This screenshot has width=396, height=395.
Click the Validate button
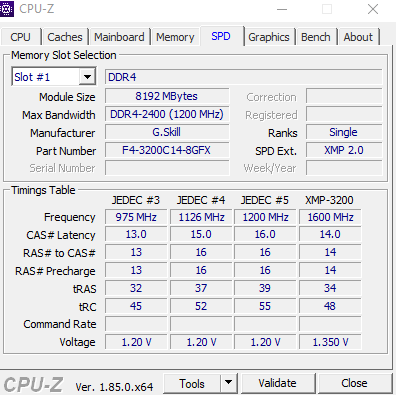(278, 383)
